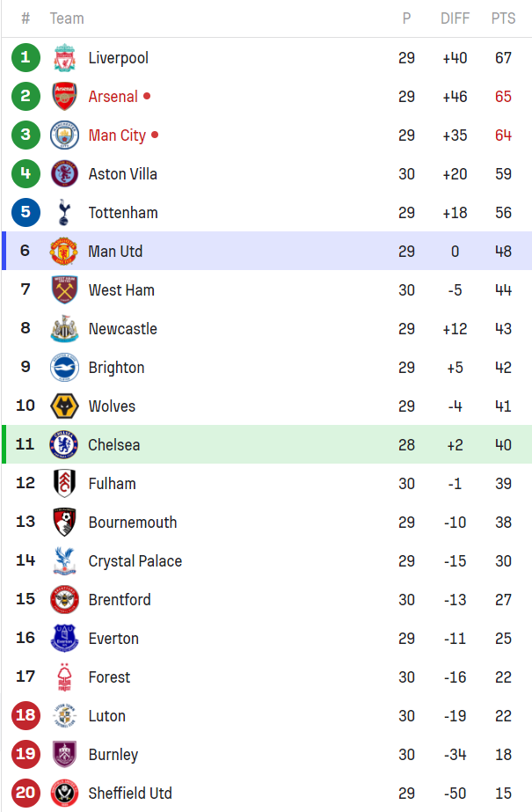The height and width of the screenshot is (812, 532).
Task: Click the Newcastle club crest
Action: coord(64,329)
